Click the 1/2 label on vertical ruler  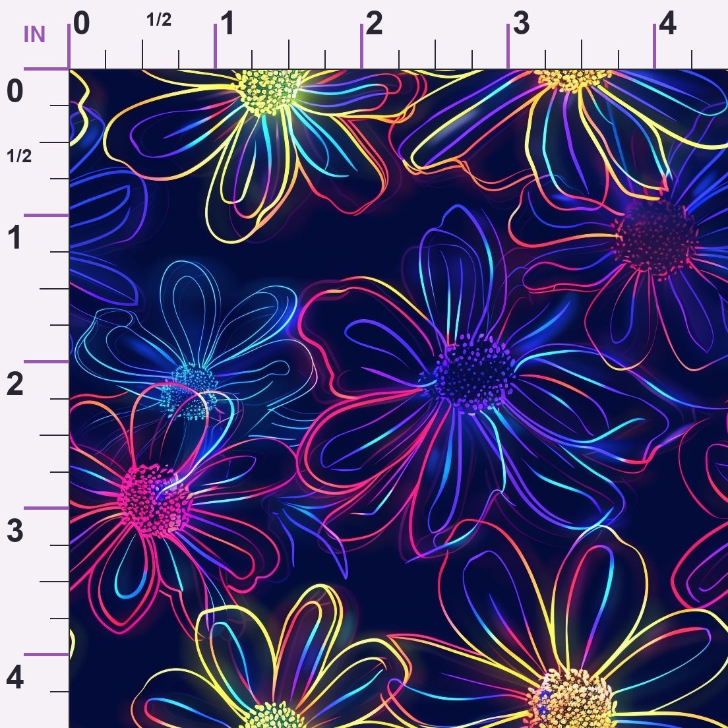coord(19,156)
